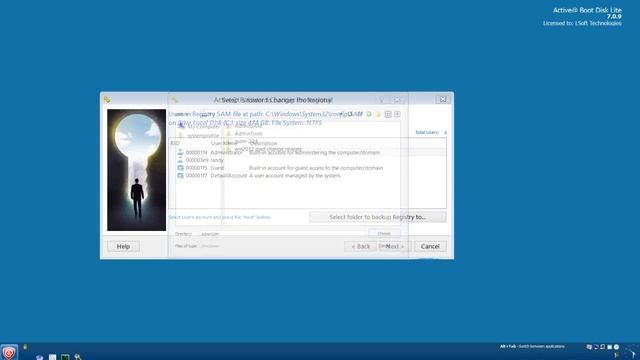Viewport: 640px width, 360px height.
Task: Click Select folder to backup Registry to...
Action: click(378, 217)
